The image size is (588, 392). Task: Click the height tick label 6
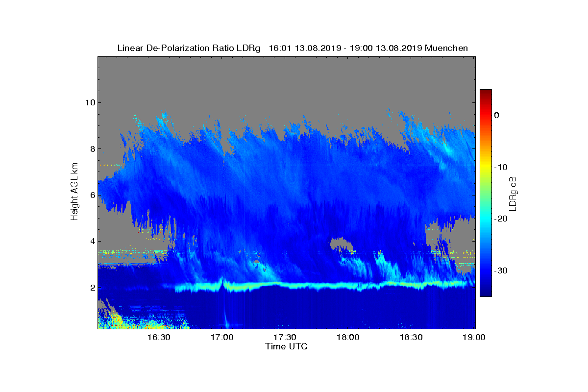(92, 195)
